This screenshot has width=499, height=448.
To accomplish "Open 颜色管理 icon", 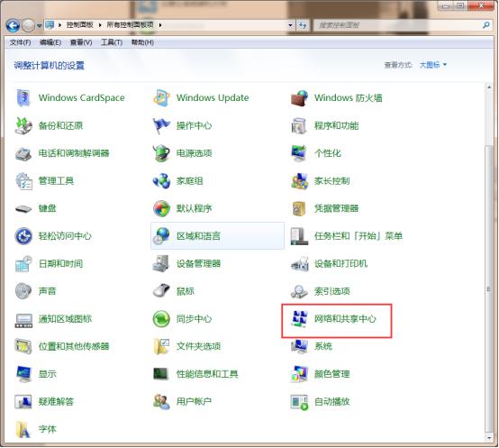I will click(x=299, y=374).
